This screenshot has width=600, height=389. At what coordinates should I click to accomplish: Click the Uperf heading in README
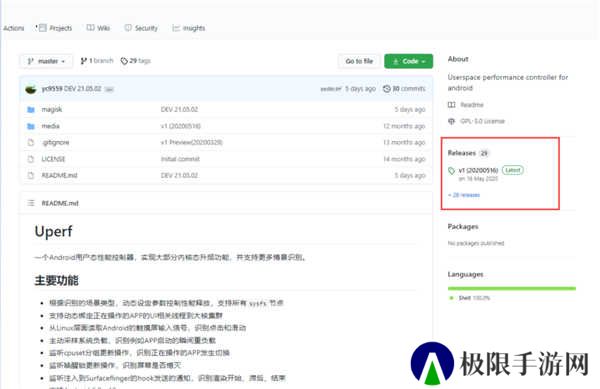pyautogui.click(x=54, y=231)
